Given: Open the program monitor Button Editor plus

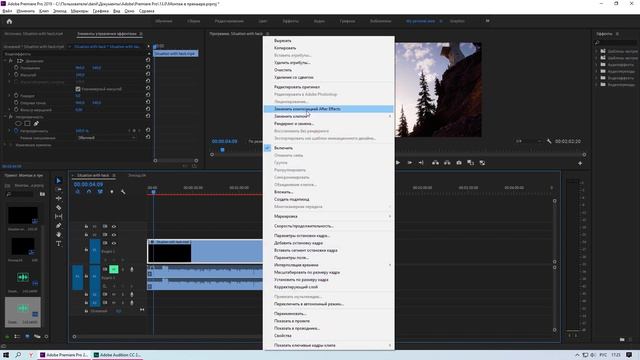Looking at the screenshot, I should pos(580,163).
